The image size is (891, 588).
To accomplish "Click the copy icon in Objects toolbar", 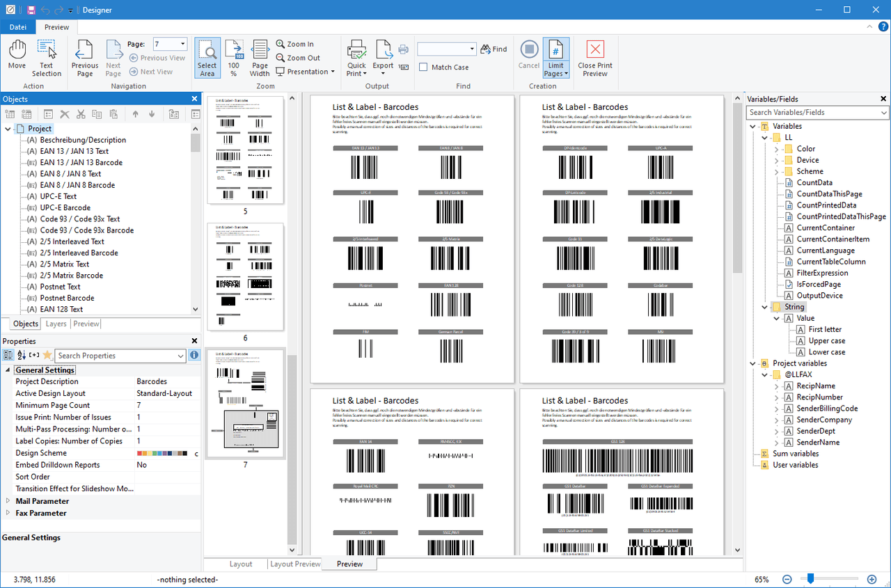I will (96, 114).
